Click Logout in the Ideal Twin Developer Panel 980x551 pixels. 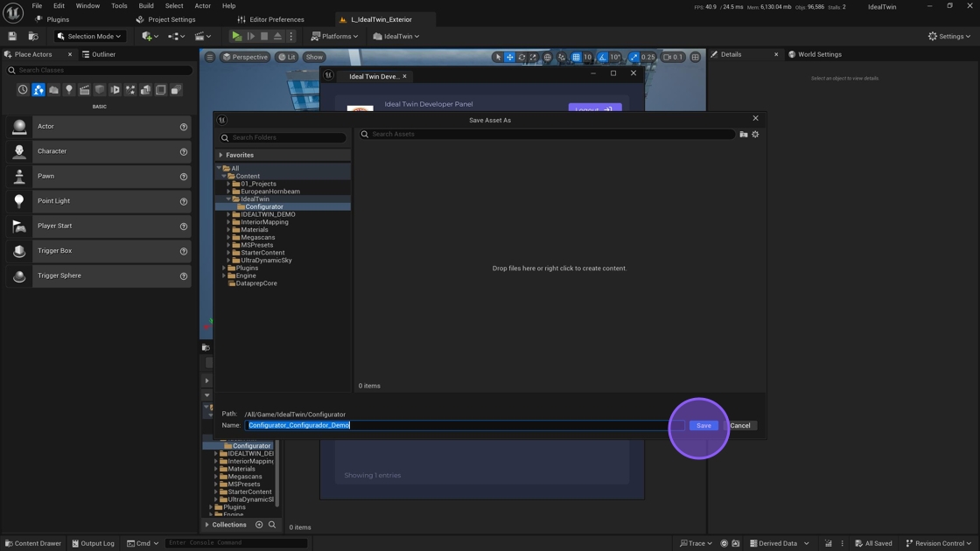click(x=594, y=108)
